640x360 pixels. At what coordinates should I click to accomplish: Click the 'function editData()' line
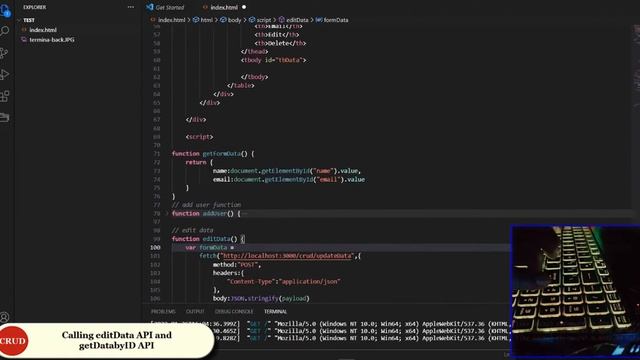(x=208, y=239)
